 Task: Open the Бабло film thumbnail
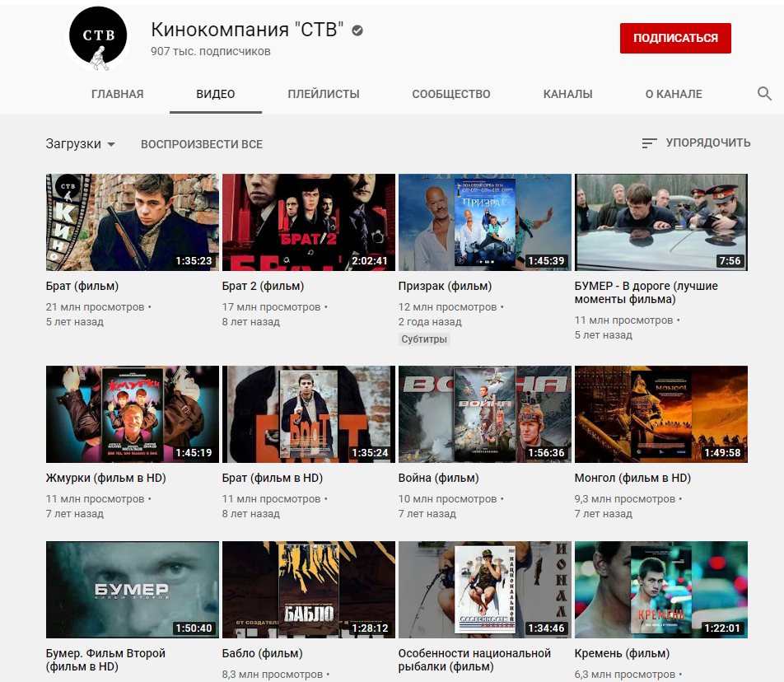pos(309,590)
